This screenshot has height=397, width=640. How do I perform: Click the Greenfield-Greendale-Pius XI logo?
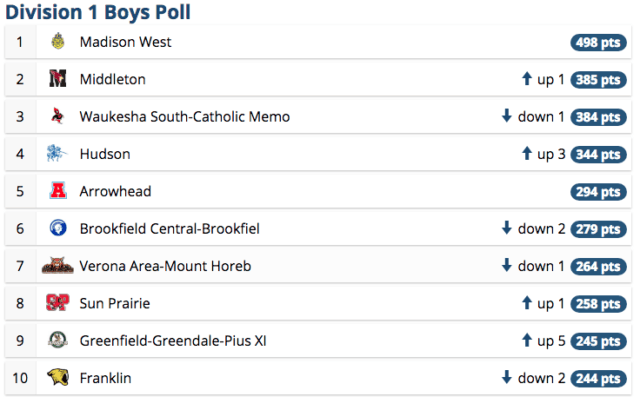tap(58, 340)
